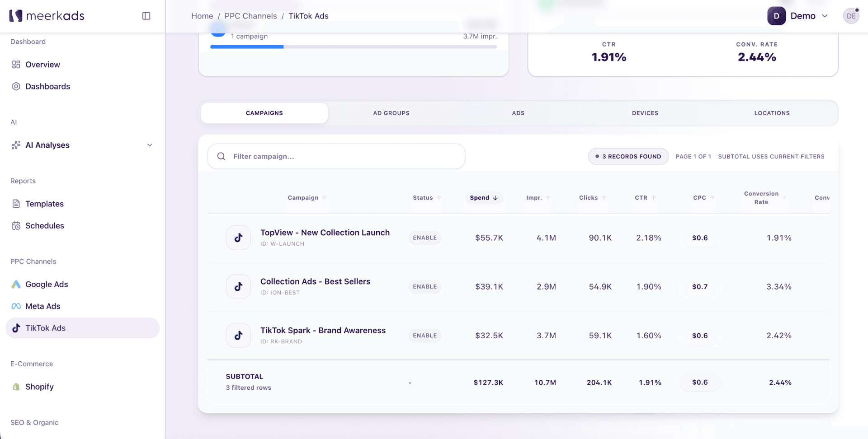Open Overview in the sidebar

[x=42, y=65]
